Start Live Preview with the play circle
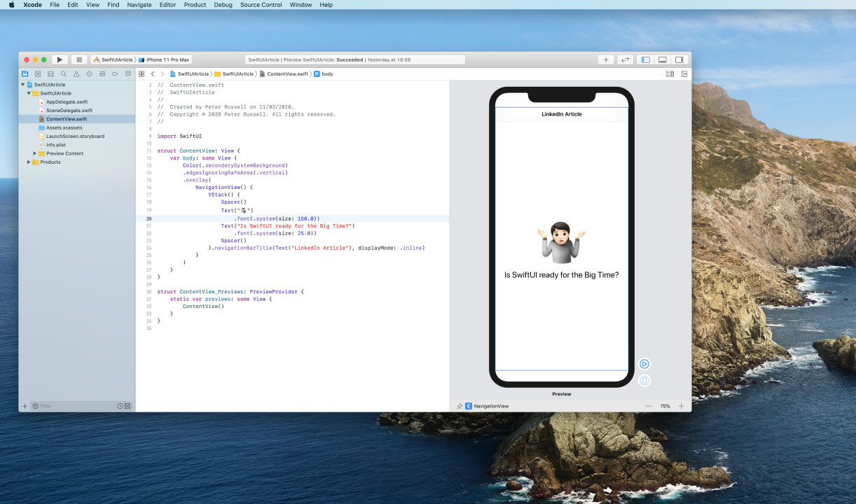This screenshot has width=856, height=504. (644, 364)
